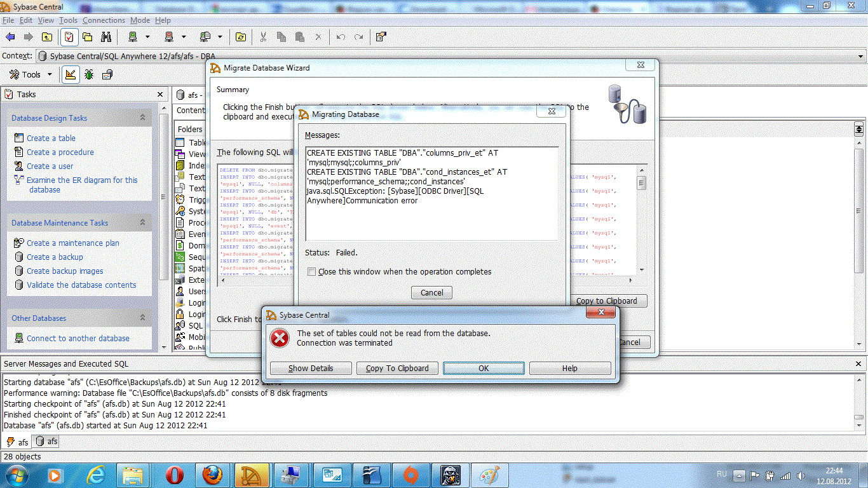The image size is (868, 488).
Task: Click the Redo toolbar icon
Action: [359, 37]
